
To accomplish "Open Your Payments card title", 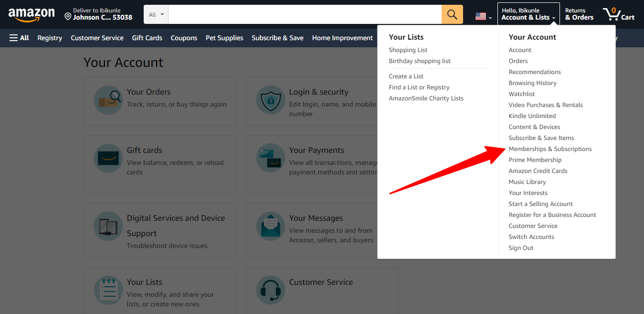I will 317,151.
